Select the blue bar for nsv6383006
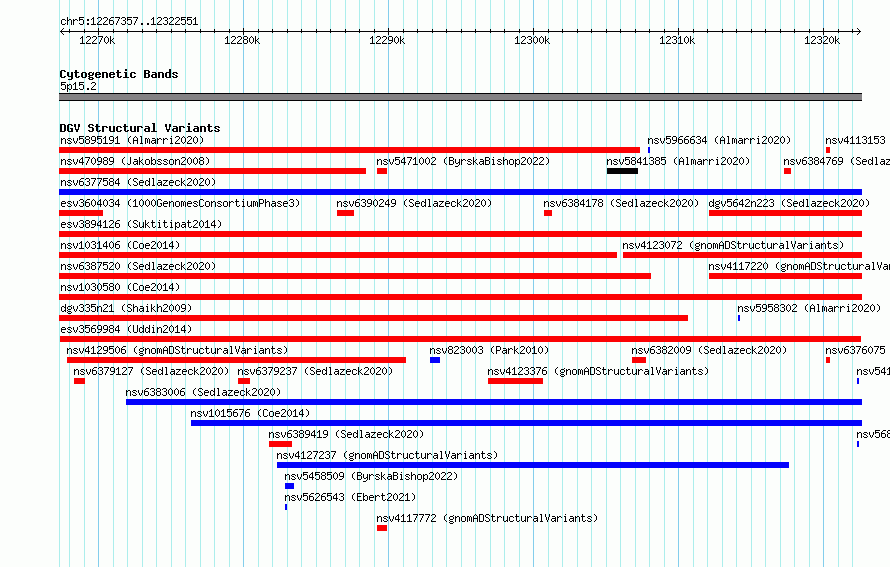 coord(494,402)
